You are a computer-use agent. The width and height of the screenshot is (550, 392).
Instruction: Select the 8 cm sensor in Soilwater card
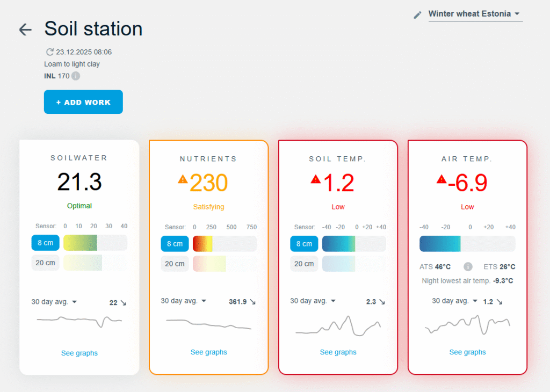point(45,243)
